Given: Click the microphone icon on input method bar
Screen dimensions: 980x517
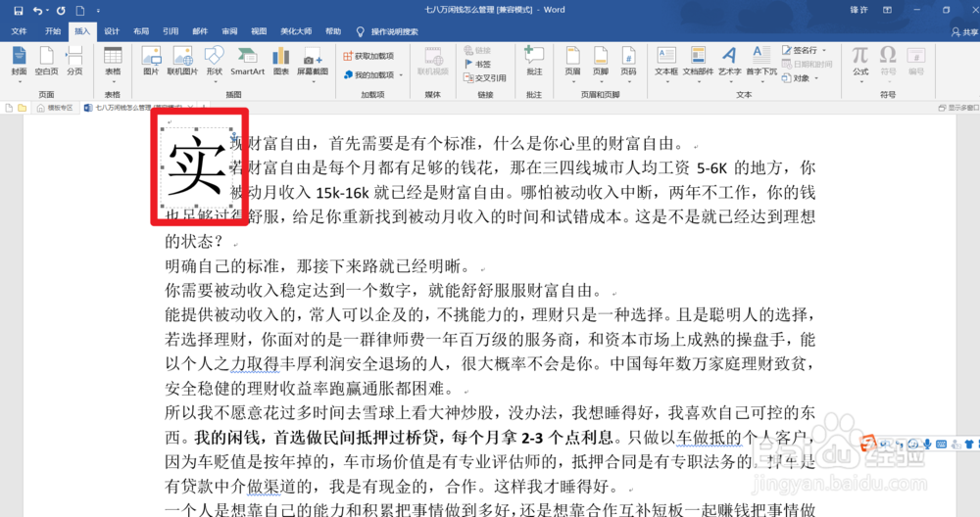Looking at the screenshot, I should coord(927,444).
